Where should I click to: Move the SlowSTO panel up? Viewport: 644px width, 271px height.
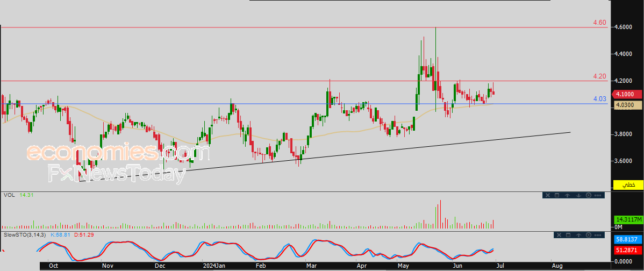(x=578, y=236)
